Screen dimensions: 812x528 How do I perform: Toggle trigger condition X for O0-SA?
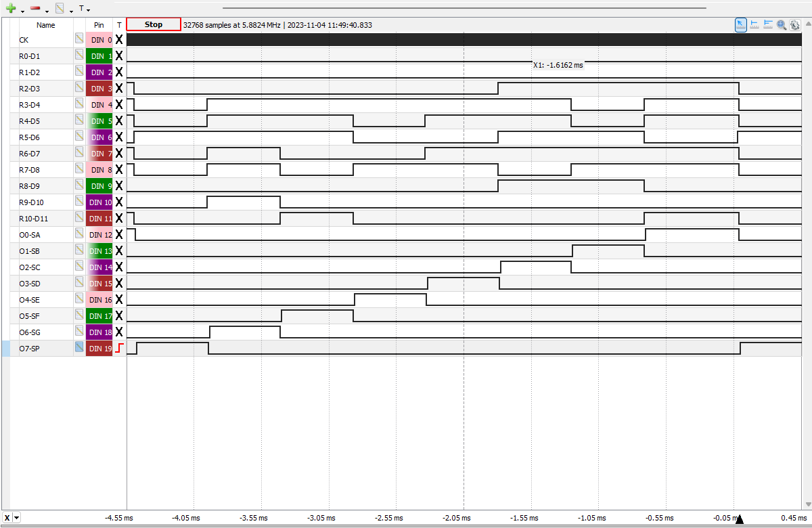[x=119, y=234]
